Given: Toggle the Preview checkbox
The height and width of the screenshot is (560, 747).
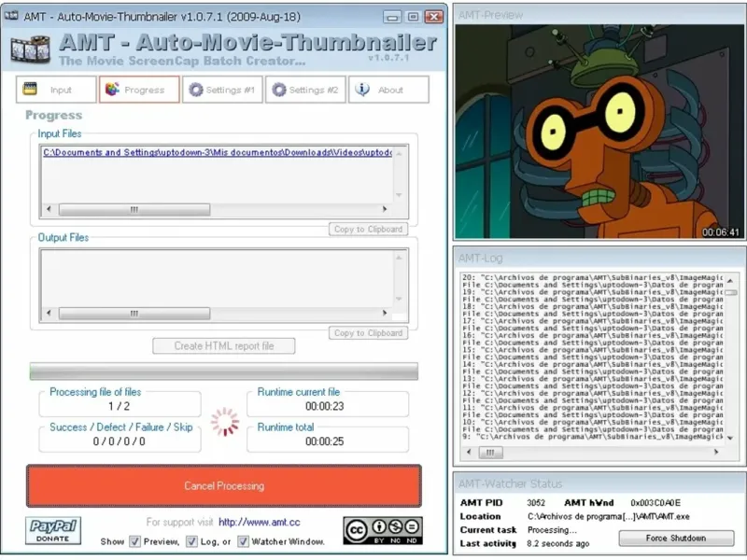Looking at the screenshot, I should tap(135, 541).
